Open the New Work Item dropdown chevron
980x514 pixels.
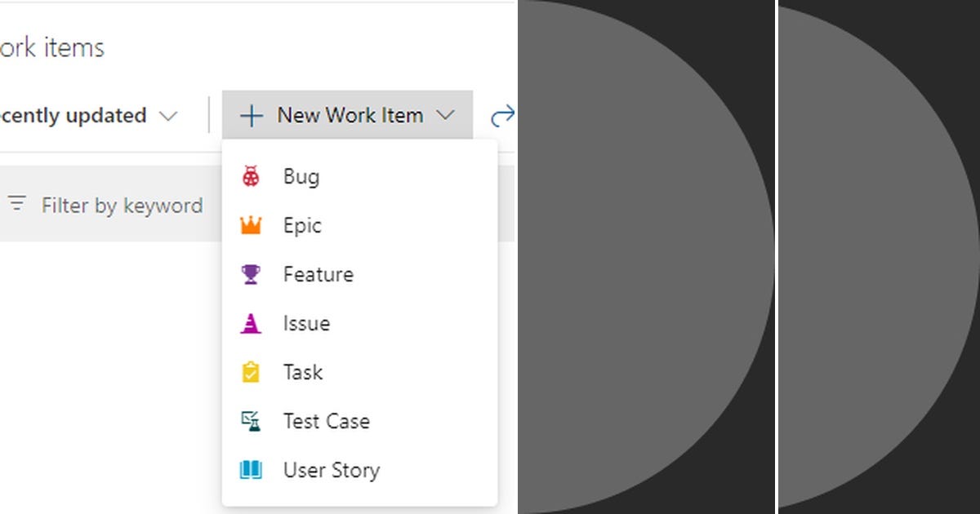click(x=446, y=115)
